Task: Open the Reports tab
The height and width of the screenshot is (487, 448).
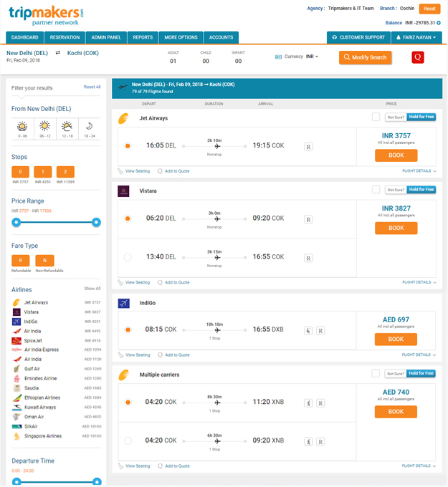Action: tap(143, 37)
